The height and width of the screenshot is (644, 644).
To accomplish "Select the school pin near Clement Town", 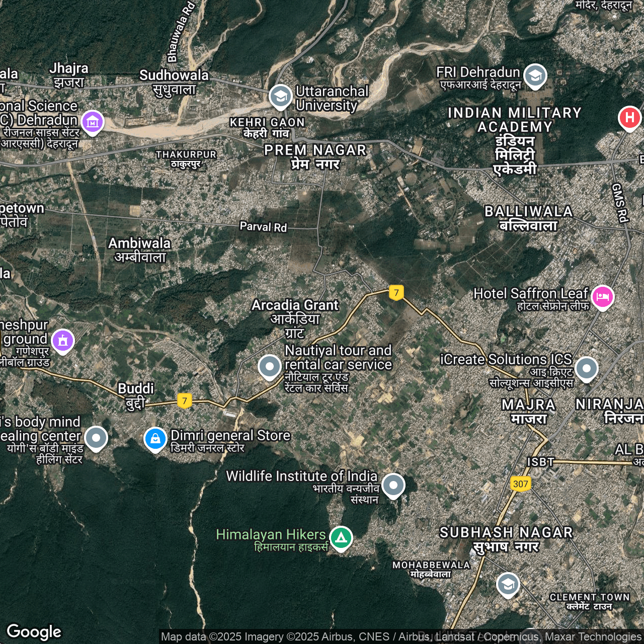I will (x=508, y=585).
